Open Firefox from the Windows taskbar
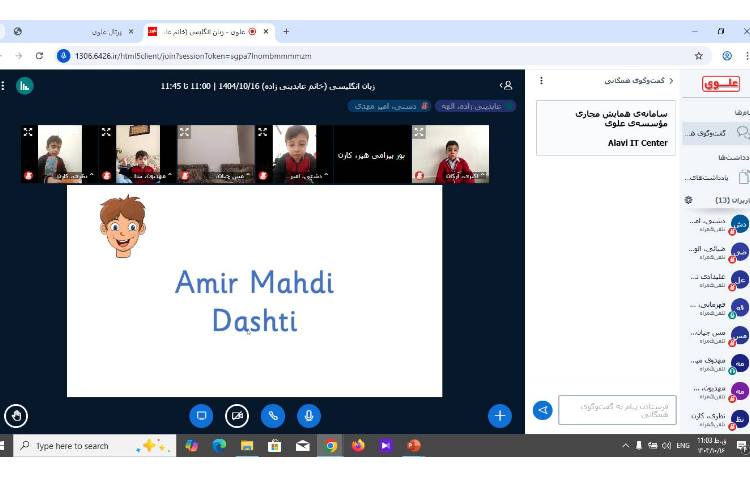 coord(358,446)
